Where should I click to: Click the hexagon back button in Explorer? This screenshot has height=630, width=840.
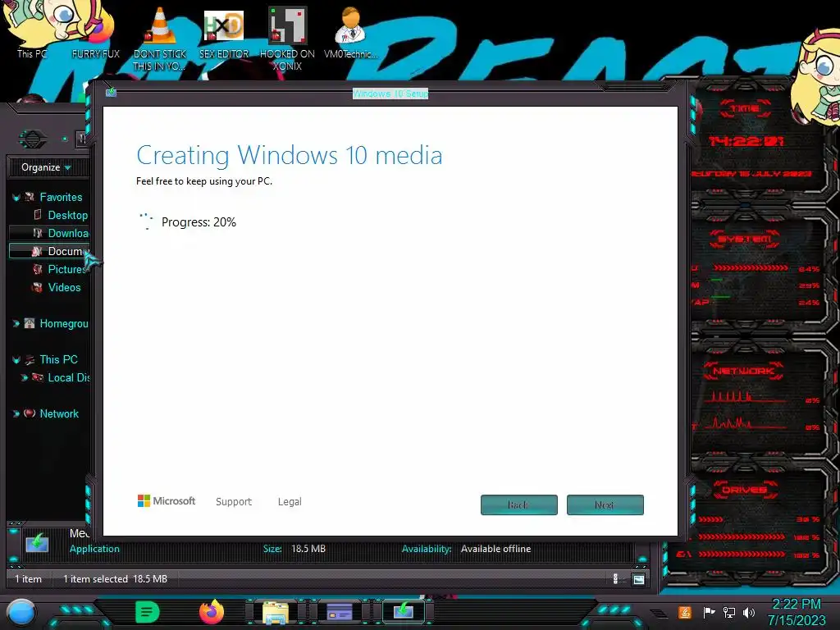pos(33,139)
